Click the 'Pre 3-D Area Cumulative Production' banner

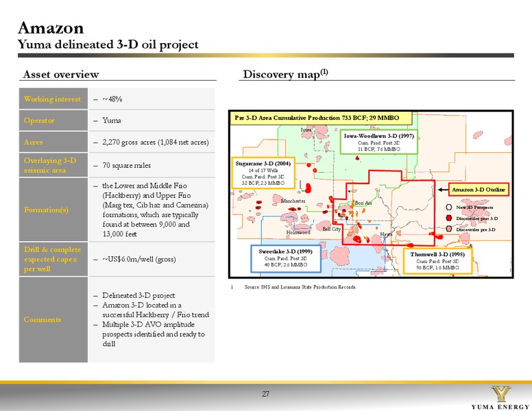click(321, 118)
